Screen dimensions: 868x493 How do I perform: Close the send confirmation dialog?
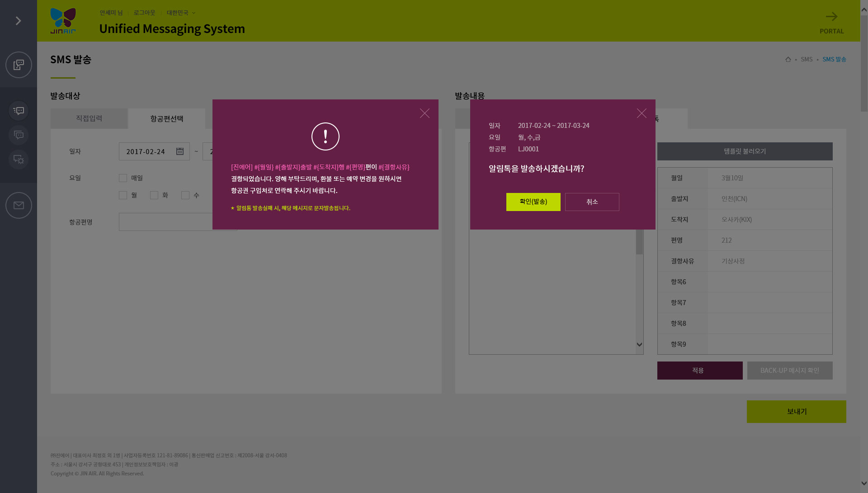[x=642, y=113]
